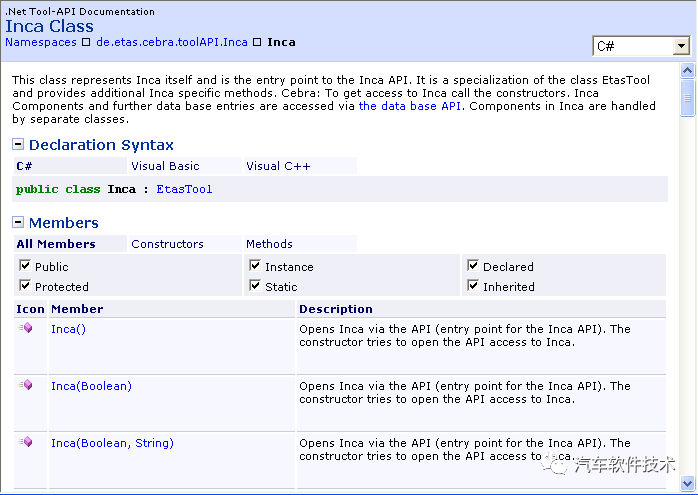Image resolution: width=698 pixels, height=495 pixels.
Task: Uncheck the Public checkbox
Action: click(25, 266)
